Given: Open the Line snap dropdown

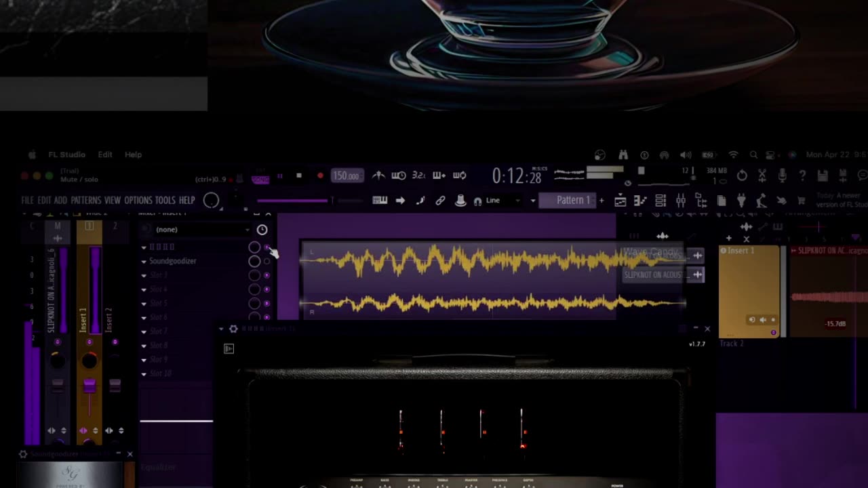Looking at the screenshot, I should 502,201.
